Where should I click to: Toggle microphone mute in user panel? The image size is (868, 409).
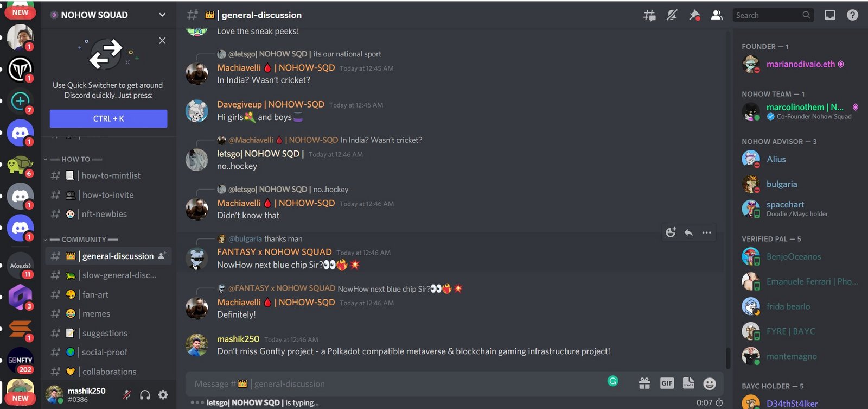[x=126, y=395]
